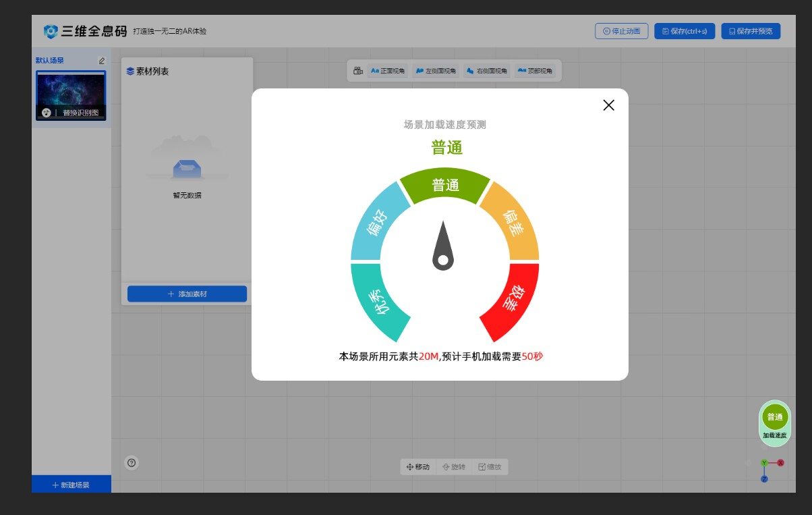Click the edit pencil beside 默认场景
Viewport: 812px width, 515px height.
102,61
